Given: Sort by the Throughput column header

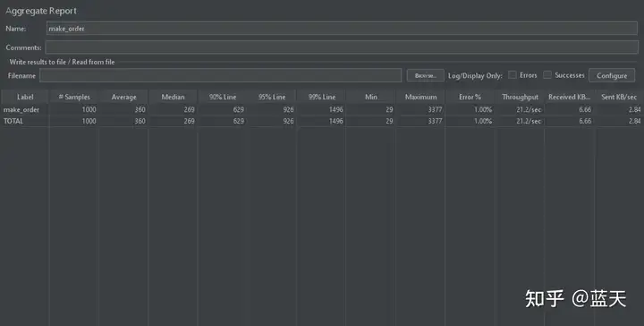Looking at the screenshot, I should [520, 97].
